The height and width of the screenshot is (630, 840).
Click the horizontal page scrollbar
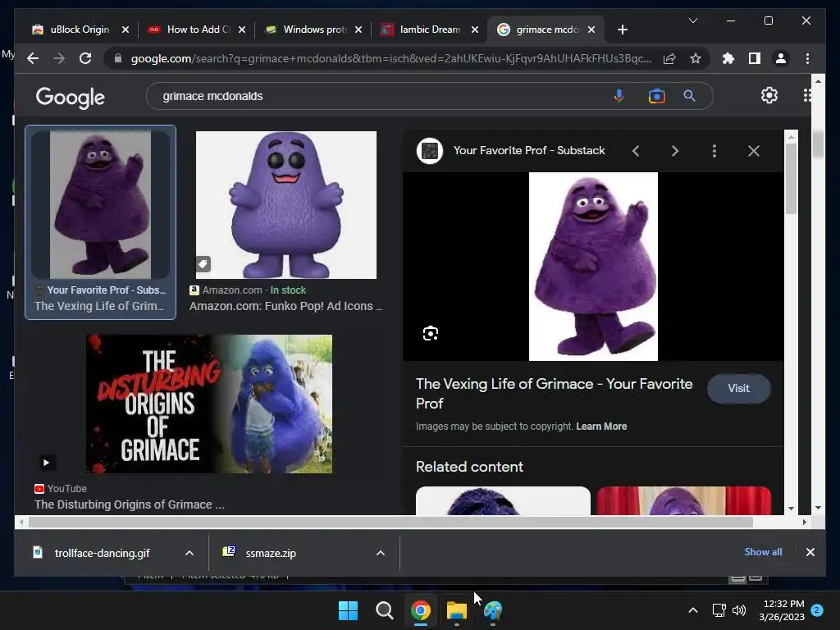pos(391,522)
